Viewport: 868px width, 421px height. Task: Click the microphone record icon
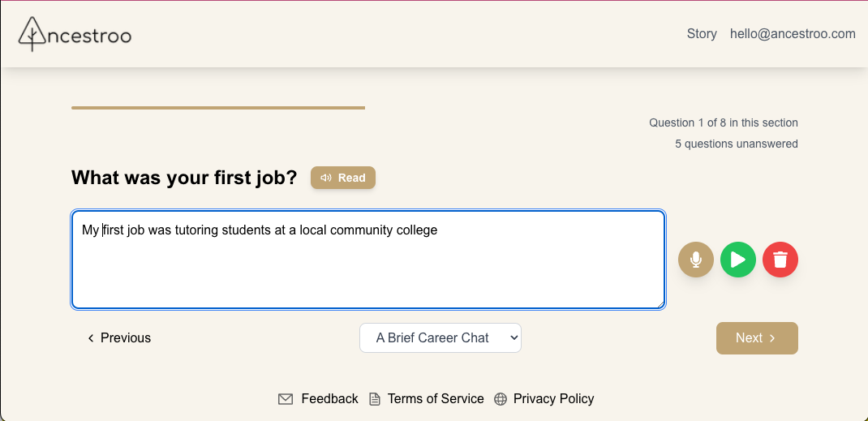695,260
